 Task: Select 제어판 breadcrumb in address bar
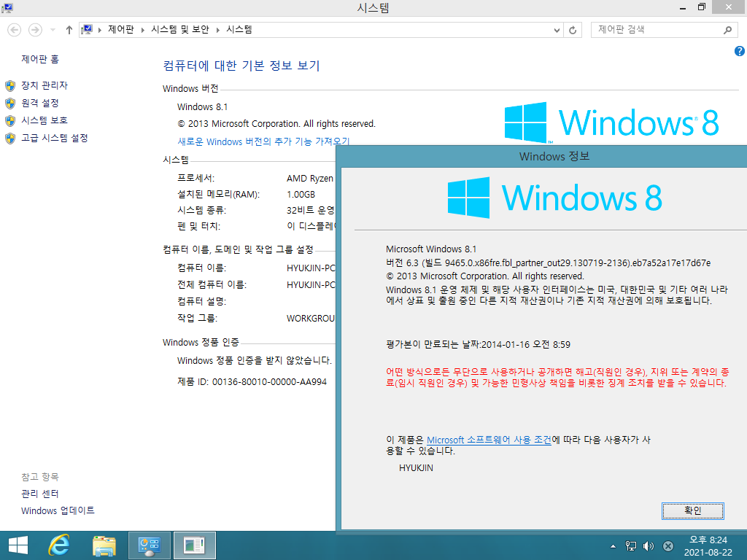(121, 29)
